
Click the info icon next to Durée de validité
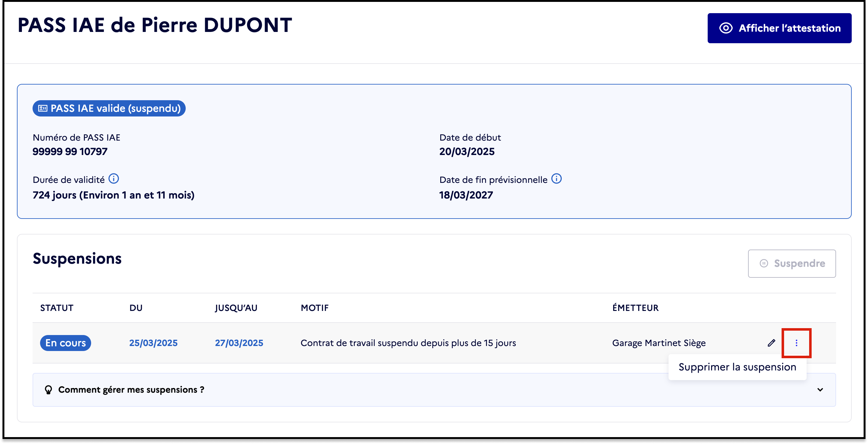click(114, 178)
